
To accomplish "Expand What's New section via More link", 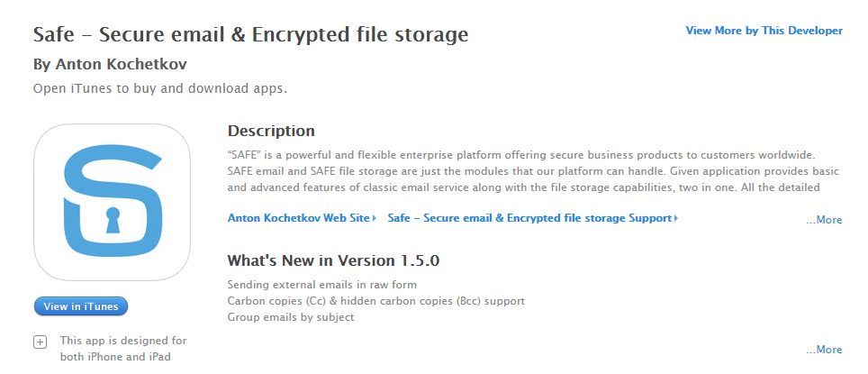I will [824, 350].
